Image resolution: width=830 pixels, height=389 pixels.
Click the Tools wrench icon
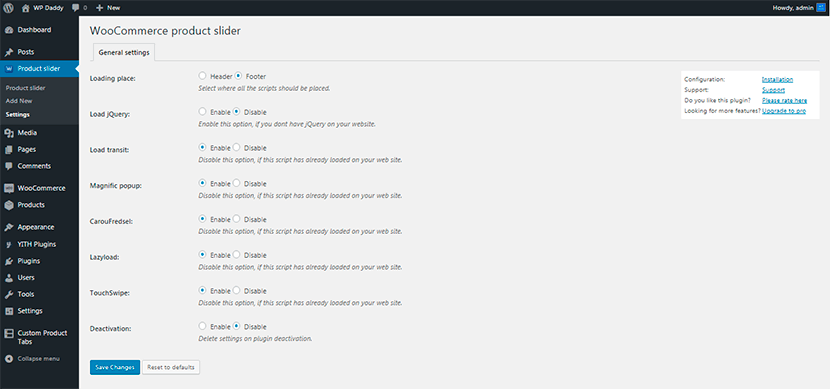(9, 294)
